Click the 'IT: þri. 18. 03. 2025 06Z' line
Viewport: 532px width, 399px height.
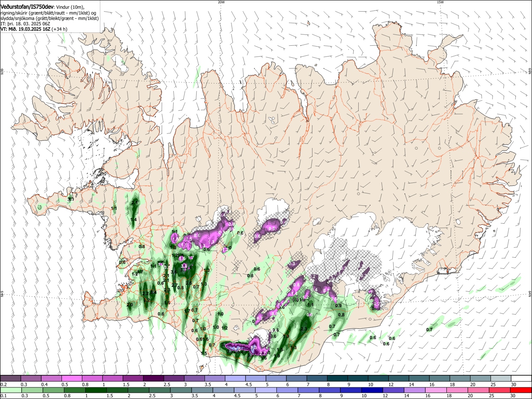click(25, 24)
